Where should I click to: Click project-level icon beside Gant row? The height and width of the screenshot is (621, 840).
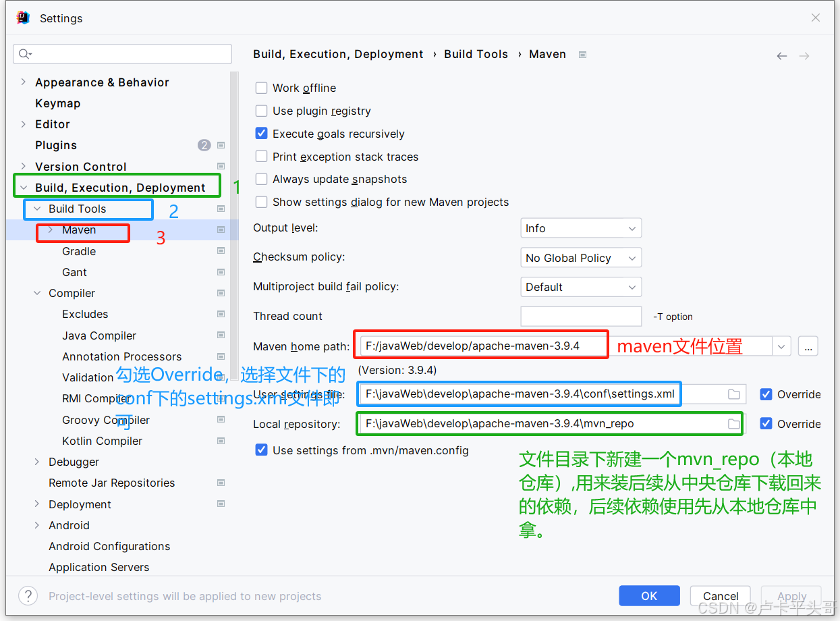click(221, 272)
